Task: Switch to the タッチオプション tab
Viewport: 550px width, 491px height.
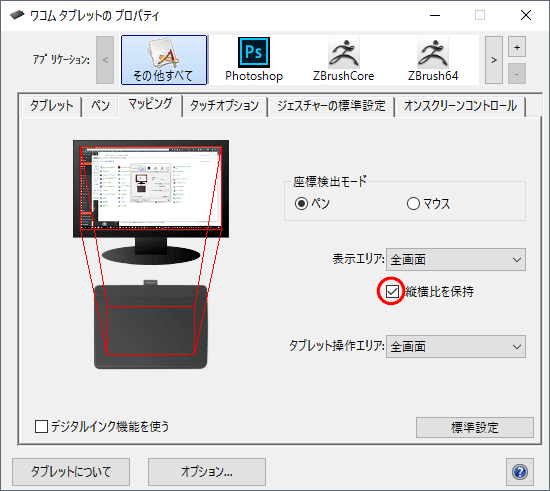Action: tap(224, 106)
